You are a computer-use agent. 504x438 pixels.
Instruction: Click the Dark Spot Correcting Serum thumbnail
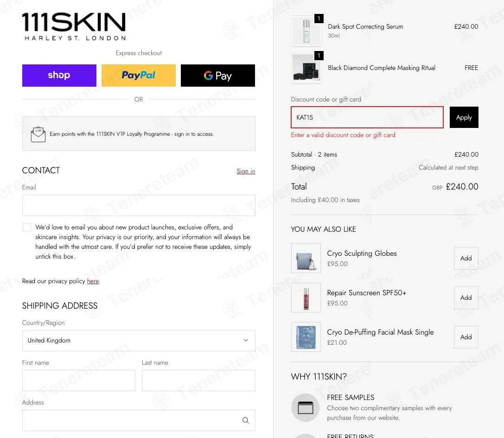[x=306, y=31]
